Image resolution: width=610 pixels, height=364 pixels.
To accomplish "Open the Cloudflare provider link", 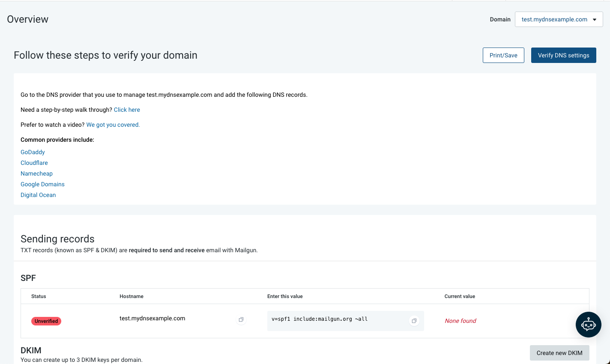I will coord(34,163).
